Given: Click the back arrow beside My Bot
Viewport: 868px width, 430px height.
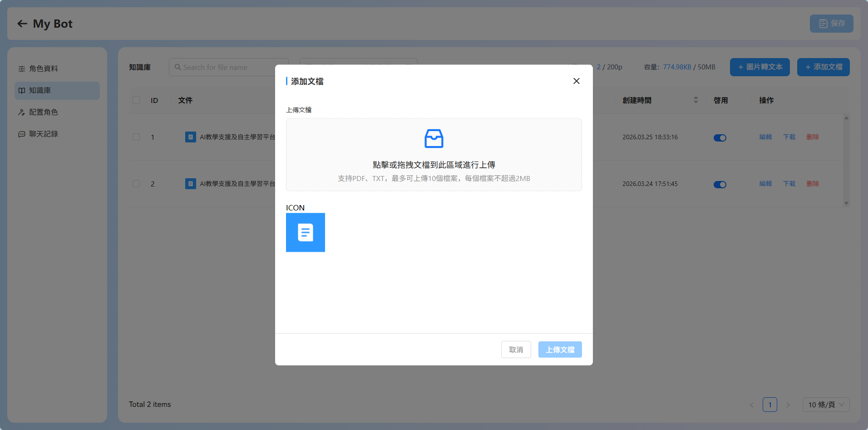Looking at the screenshot, I should point(22,24).
